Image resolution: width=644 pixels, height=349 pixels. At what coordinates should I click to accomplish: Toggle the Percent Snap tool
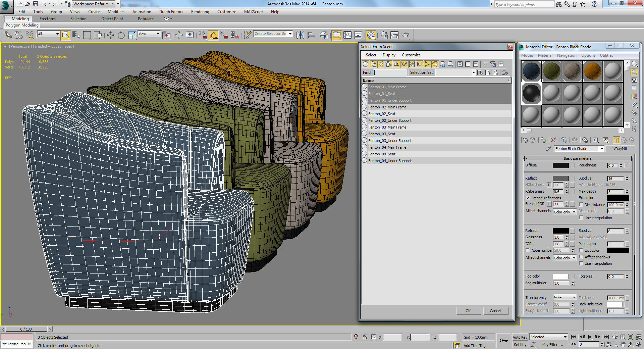(224, 35)
